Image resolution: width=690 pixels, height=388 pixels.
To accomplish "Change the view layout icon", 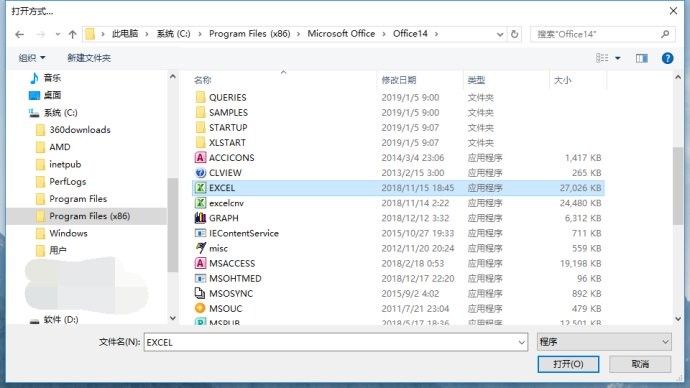I will (x=602, y=58).
